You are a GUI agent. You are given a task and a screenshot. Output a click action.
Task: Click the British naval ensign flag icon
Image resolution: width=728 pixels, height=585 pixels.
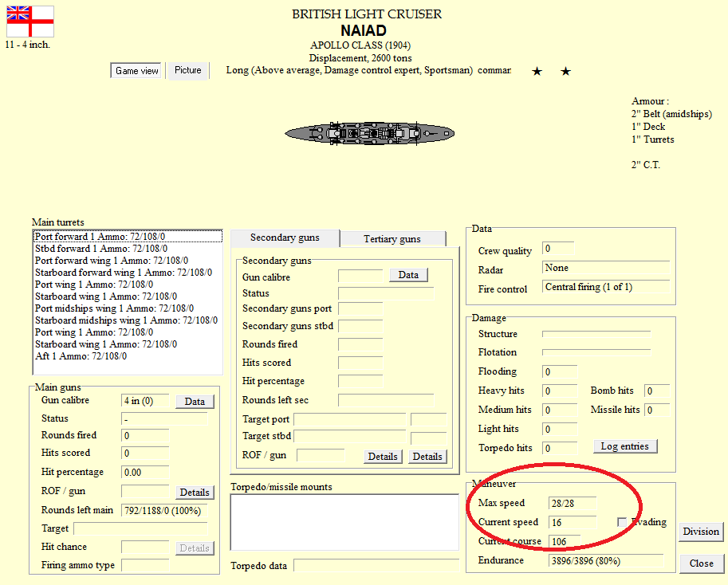30,22
